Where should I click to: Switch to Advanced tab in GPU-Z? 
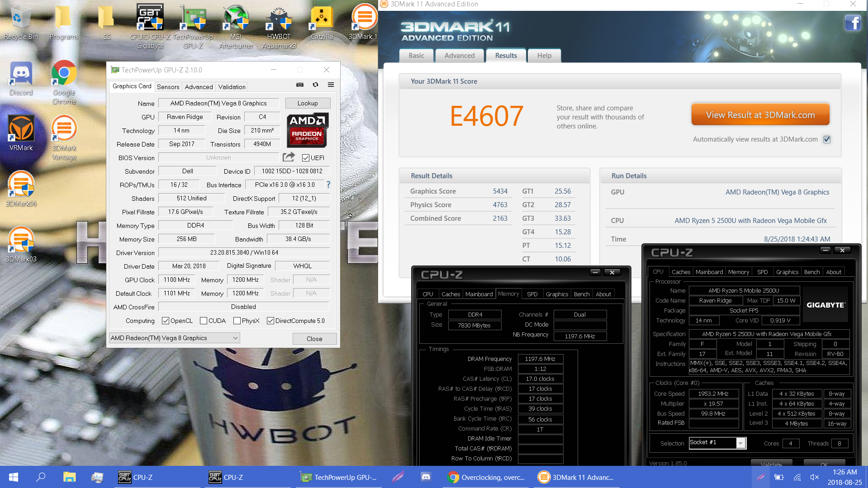tap(199, 87)
